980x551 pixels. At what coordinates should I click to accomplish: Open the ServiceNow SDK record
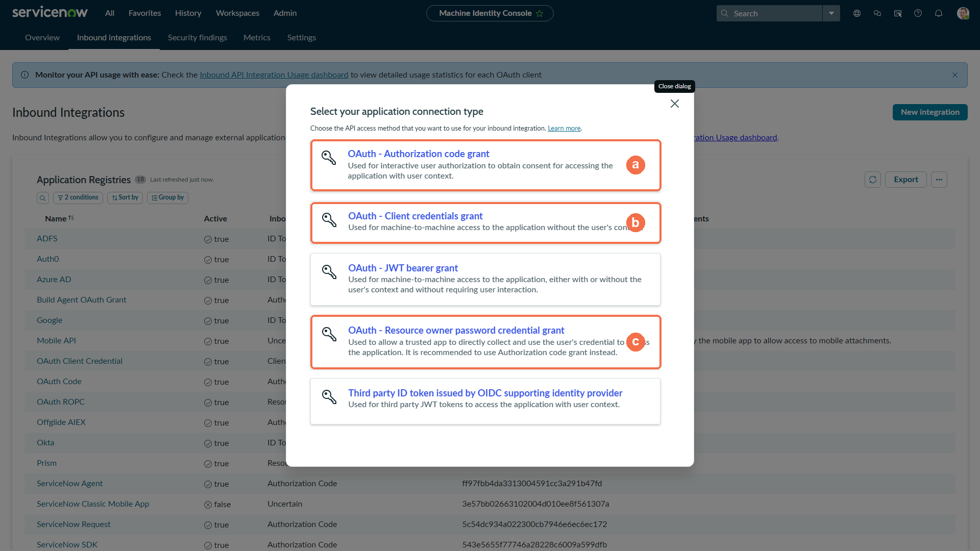[x=67, y=545]
